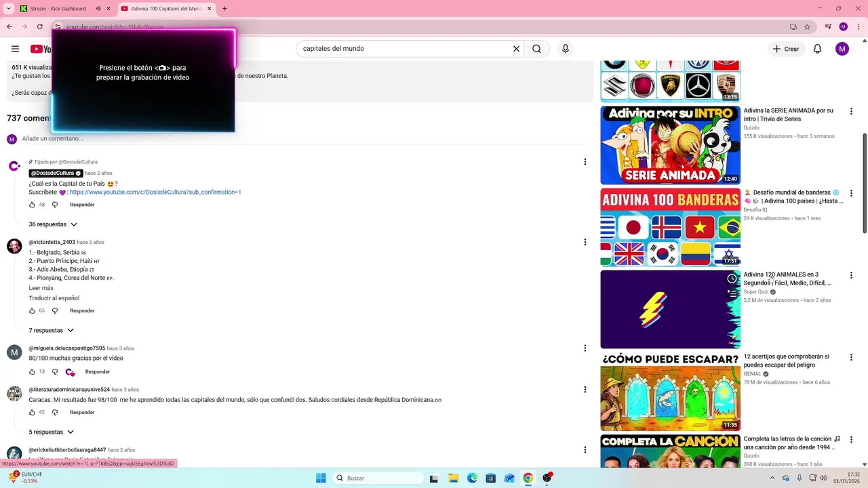Reply to the pinned DosisdeCultura comment
This screenshot has height=488, width=868.
point(82,205)
